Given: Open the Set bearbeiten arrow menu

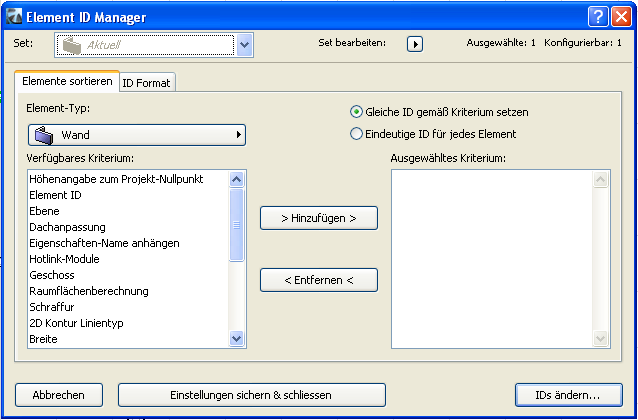Looking at the screenshot, I should click(415, 44).
